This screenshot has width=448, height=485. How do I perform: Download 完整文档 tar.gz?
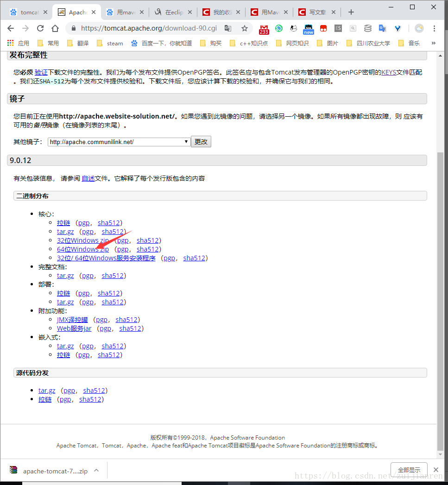65,276
